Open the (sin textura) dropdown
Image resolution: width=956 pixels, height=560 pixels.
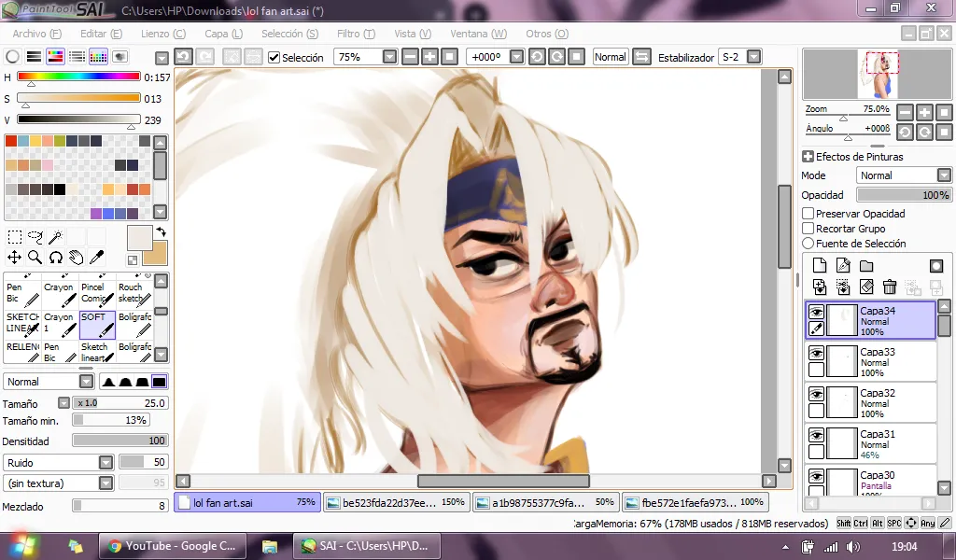coord(106,483)
